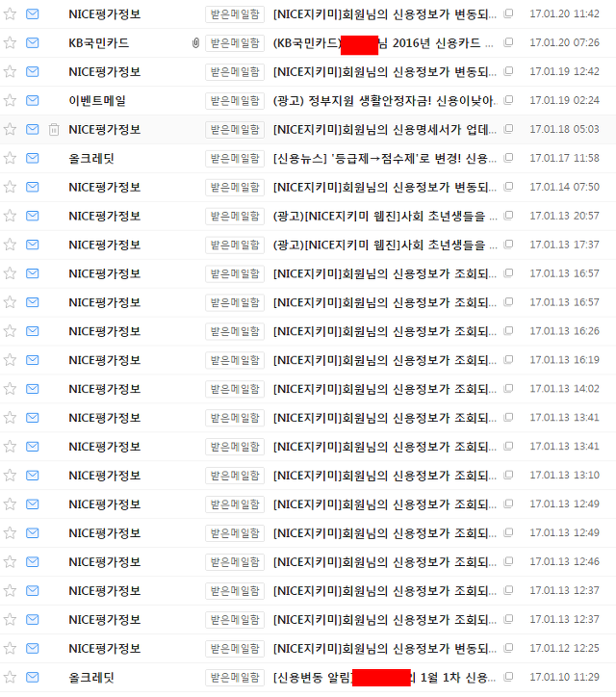Star the KB국민카드 mail
The width and height of the screenshot is (616, 697).
[10, 43]
